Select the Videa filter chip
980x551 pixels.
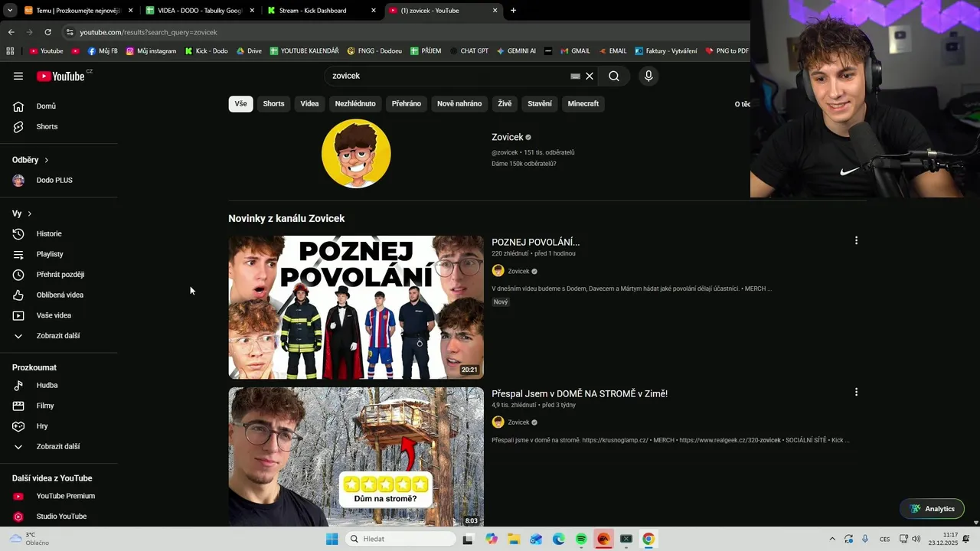pyautogui.click(x=309, y=103)
